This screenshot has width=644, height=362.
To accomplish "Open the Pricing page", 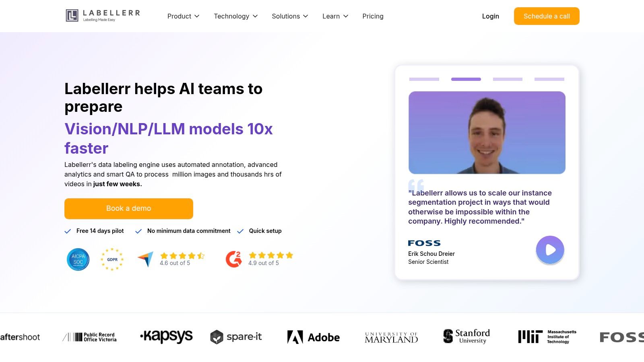I will coord(373,16).
